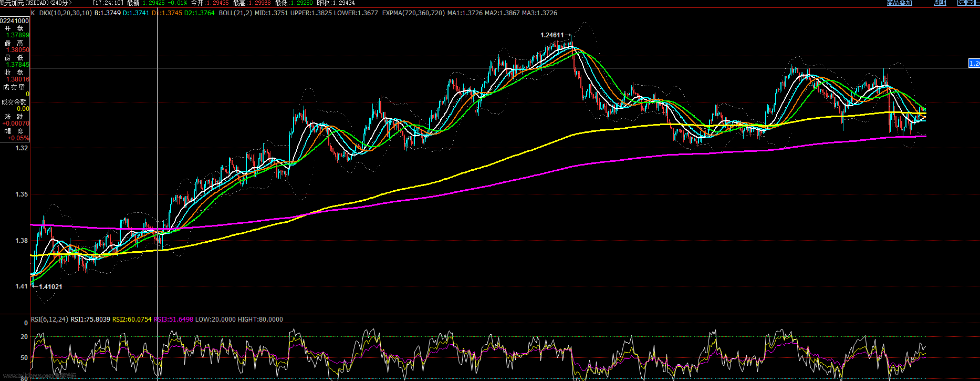The image size is (980, 381).
Task: Click the 02241000 date cell in info panel
Action: click(15, 20)
